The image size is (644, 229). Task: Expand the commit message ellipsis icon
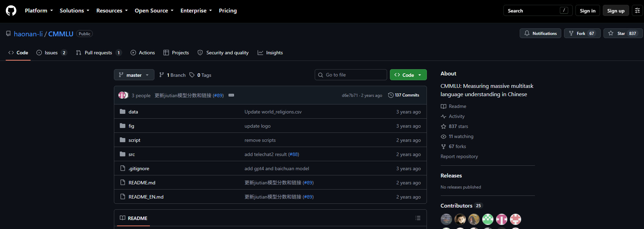[231, 95]
